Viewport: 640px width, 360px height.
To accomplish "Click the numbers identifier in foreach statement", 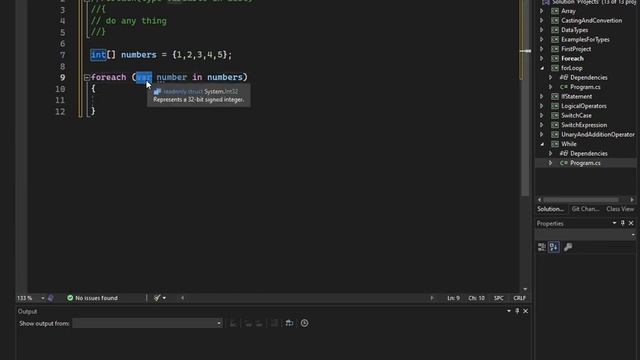I will [224, 77].
